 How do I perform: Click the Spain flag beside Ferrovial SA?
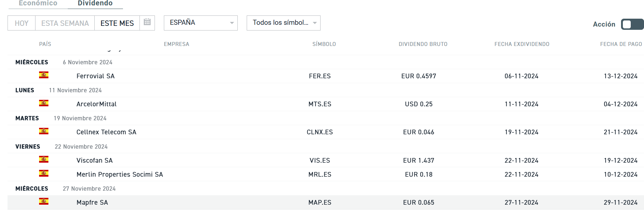click(x=44, y=75)
